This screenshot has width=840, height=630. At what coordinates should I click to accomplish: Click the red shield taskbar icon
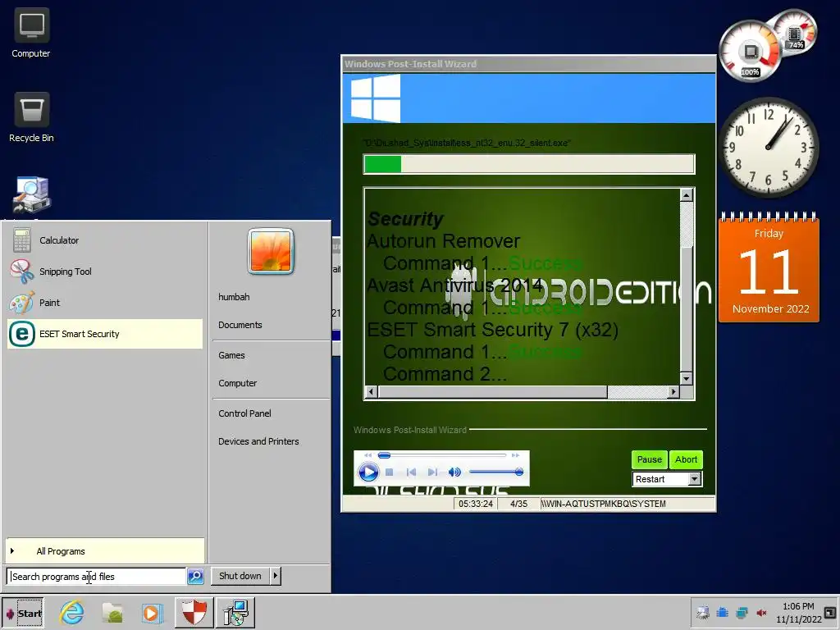[x=194, y=613]
